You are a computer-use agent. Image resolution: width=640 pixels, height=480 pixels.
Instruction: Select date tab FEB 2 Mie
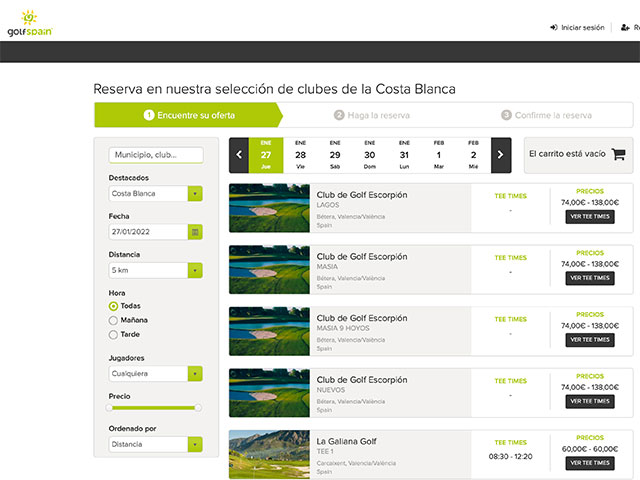click(x=473, y=155)
